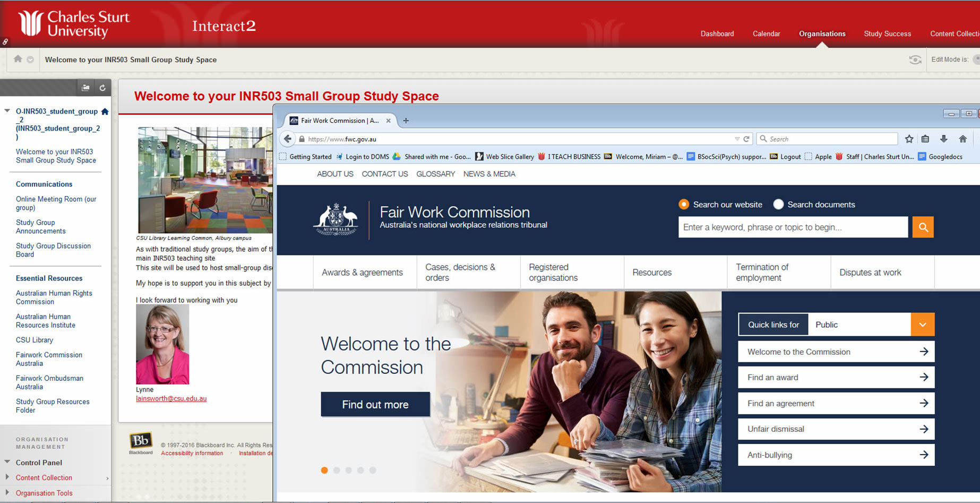Open the Calendar tab in Interact2
The width and height of the screenshot is (980, 503).
pos(766,33)
